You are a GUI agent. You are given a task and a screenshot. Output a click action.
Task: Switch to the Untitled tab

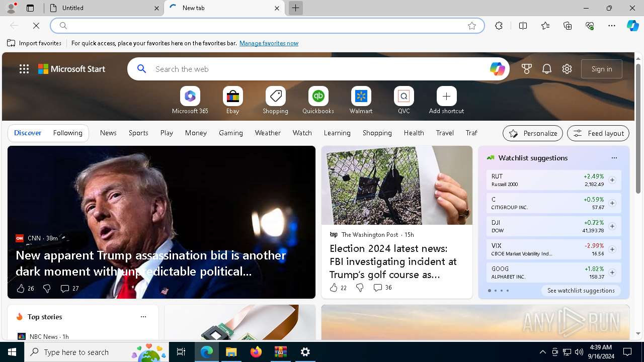[x=103, y=8]
